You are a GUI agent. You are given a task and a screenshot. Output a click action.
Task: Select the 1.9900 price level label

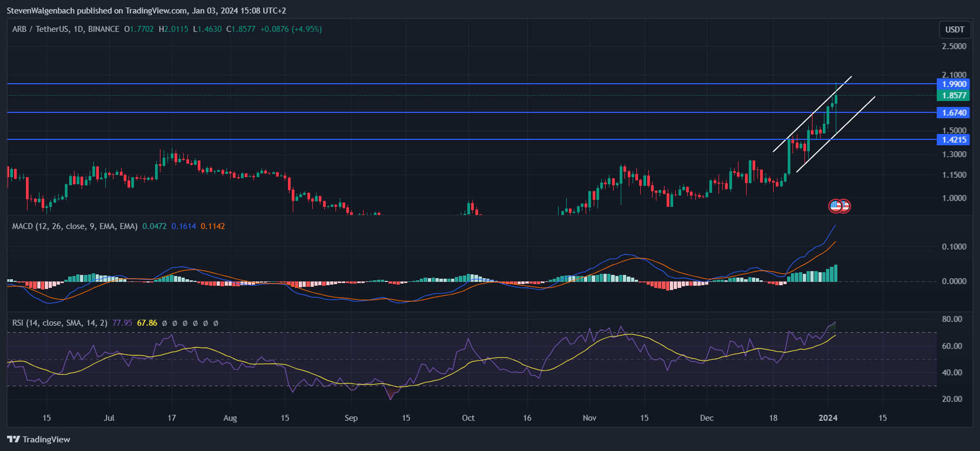[954, 84]
